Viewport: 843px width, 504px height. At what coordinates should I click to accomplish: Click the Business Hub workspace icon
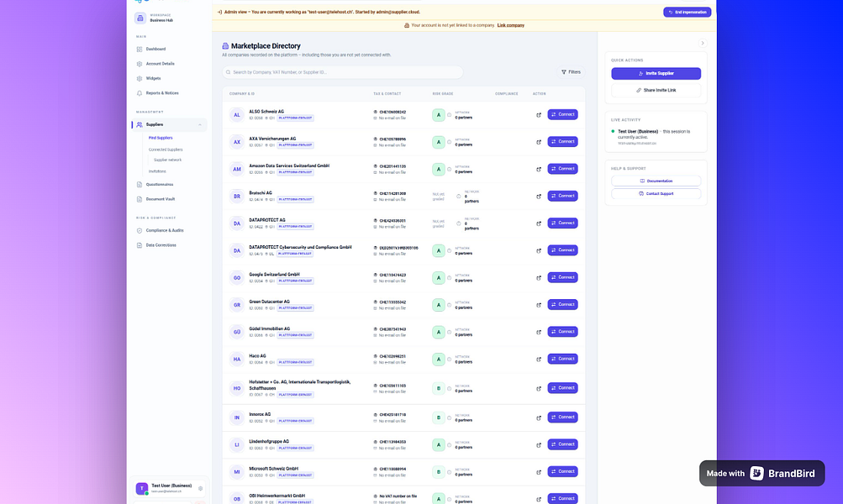pyautogui.click(x=140, y=18)
